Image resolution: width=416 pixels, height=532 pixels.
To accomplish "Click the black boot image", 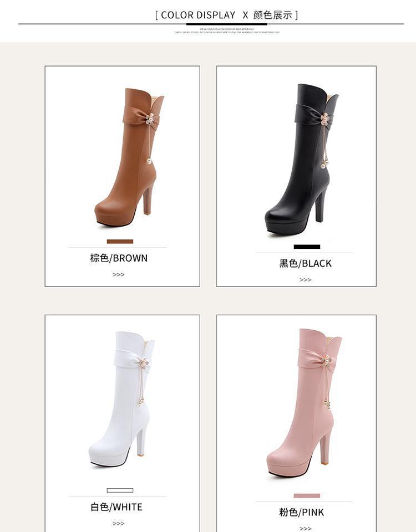I will point(302,160).
